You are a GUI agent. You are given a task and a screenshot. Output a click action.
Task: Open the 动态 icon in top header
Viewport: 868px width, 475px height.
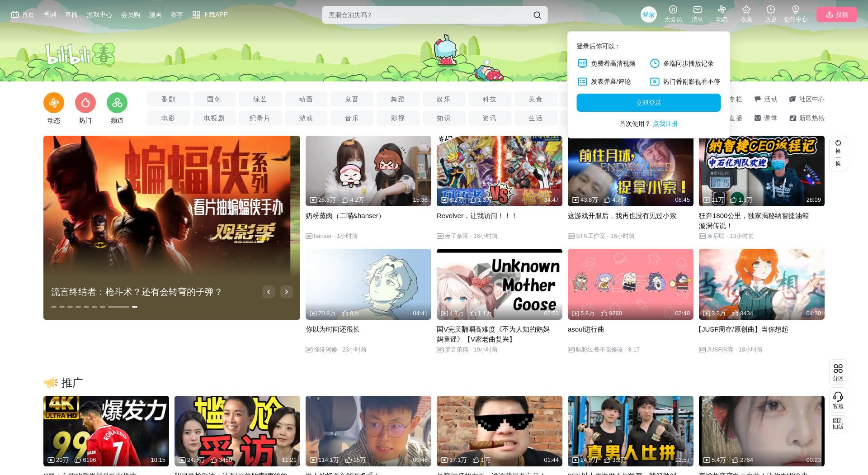click(722, 9)
